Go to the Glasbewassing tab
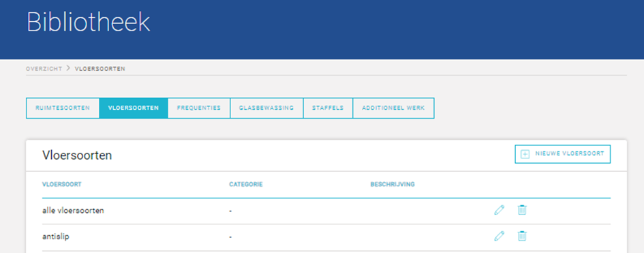644x253 pixels. 266,108
